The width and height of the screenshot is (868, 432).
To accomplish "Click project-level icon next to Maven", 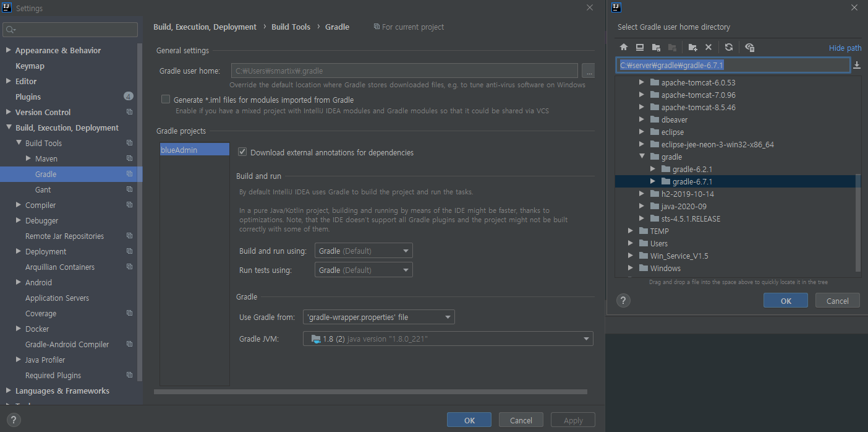I will [x=129, y=158].
